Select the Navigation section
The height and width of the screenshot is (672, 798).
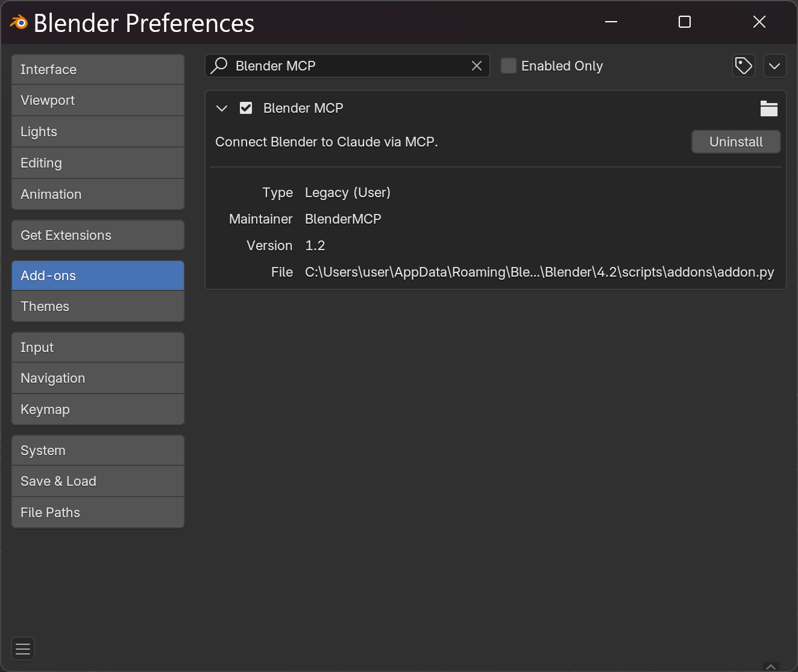(98, 378)
